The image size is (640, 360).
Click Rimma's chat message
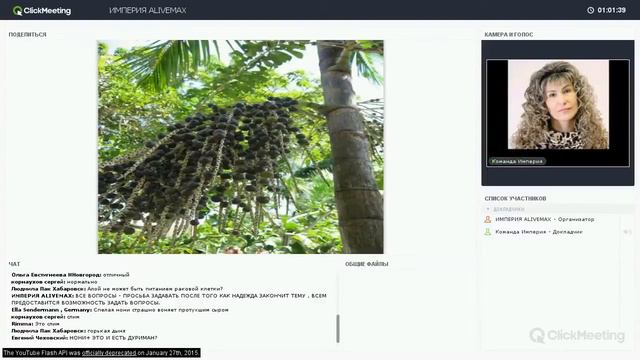click(36, 324)
